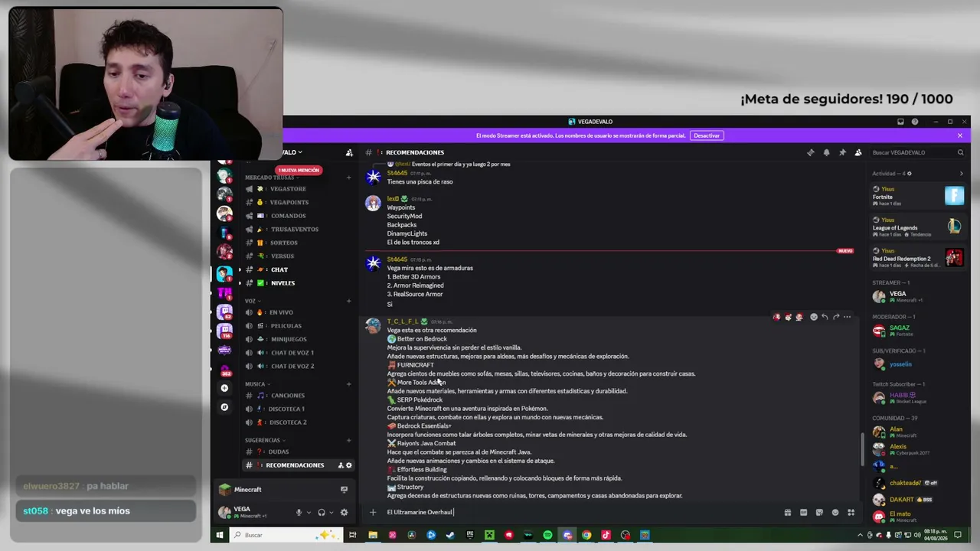980x551 pixels.
Task: Open Discover servers compass icon
Action: tap(224, 407)
